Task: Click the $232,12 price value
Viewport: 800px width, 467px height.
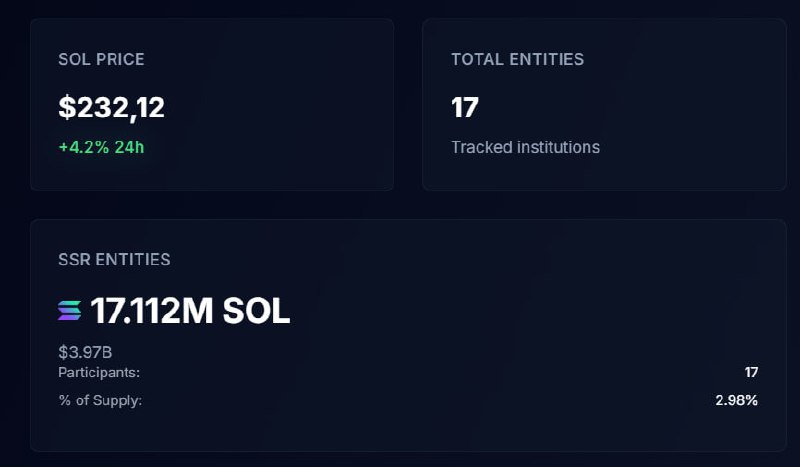Action: point(111,108)
